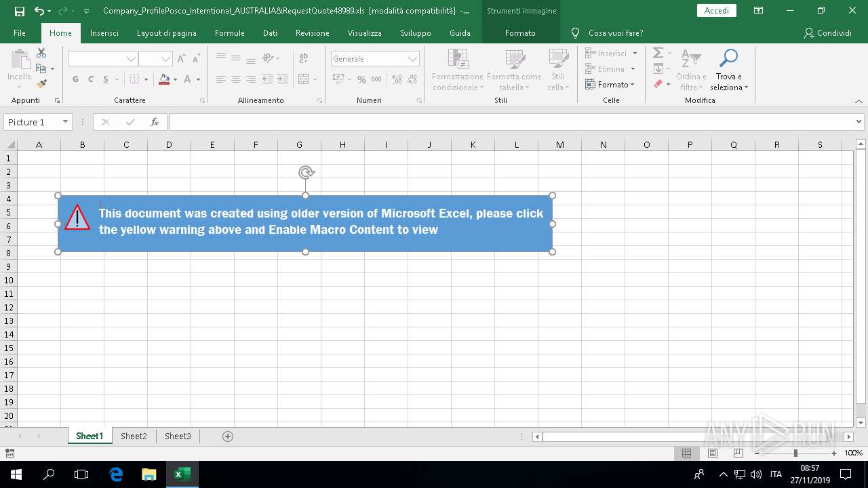
Task: Toggle center horizontal alignment
Action: coord(236,79)
